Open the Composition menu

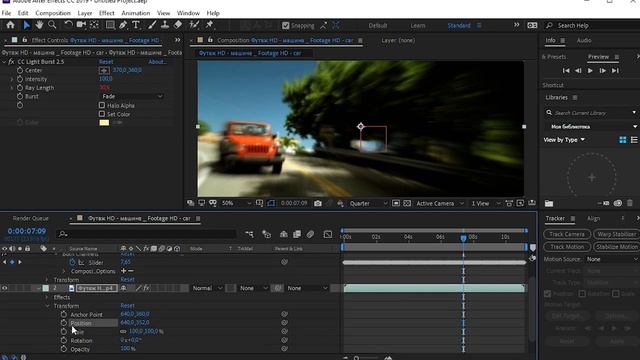point(53,13)
